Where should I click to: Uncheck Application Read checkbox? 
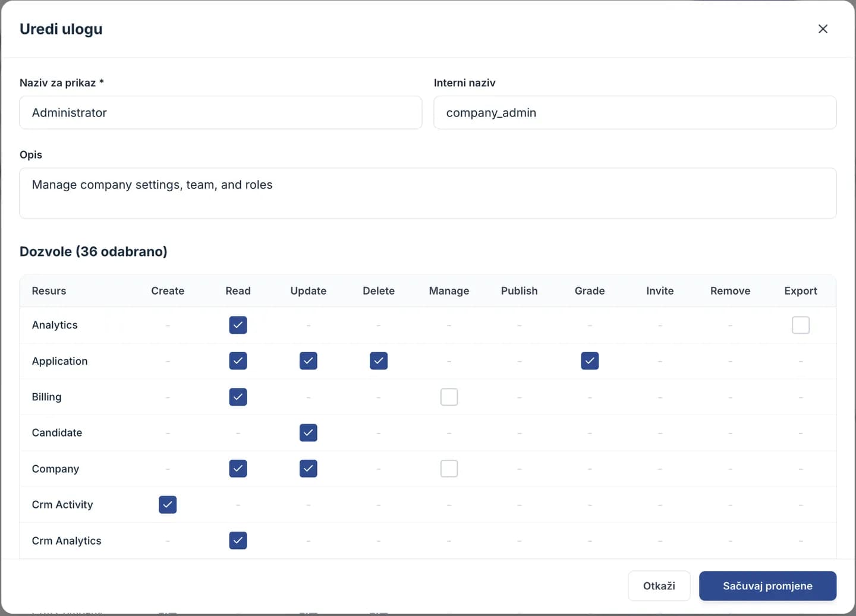tap(238, 361)
